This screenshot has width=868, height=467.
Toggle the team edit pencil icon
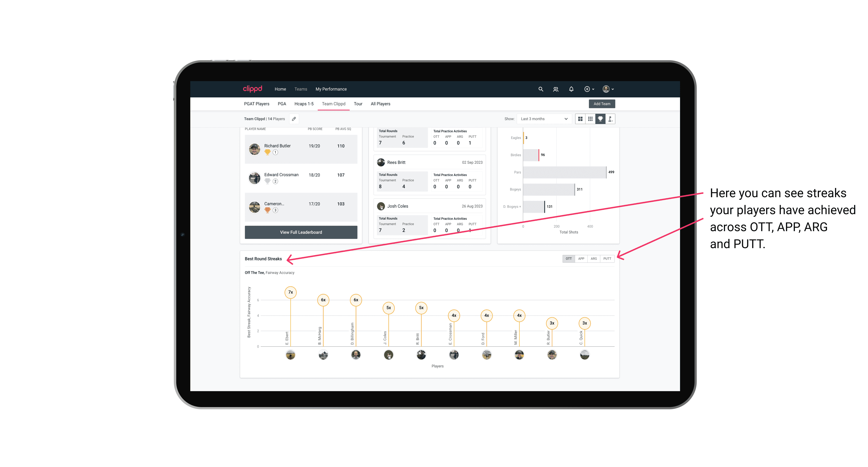pyautogui.click(x=293, y=119)
